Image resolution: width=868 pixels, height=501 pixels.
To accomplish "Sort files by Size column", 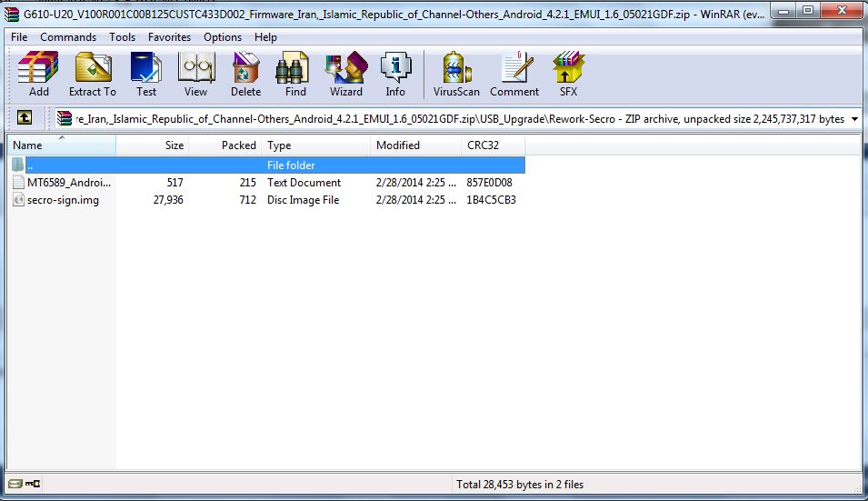I will coord(152,145).
